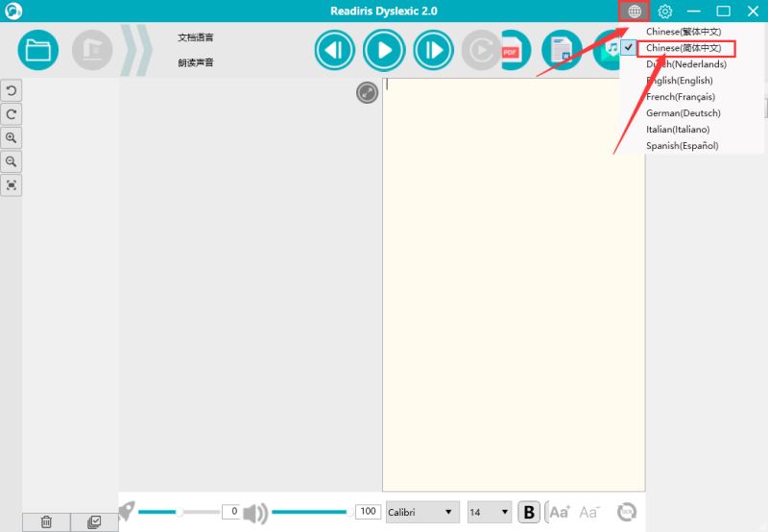
Task: Expand the image panel with round arrow button
Action: (x=367, y=92)
